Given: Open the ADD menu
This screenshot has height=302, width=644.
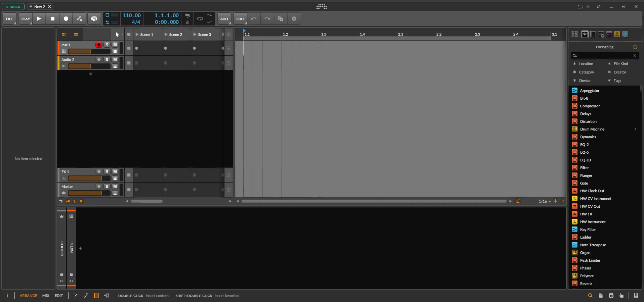Looking at the screenshot, I should click(x=224, y=19).
